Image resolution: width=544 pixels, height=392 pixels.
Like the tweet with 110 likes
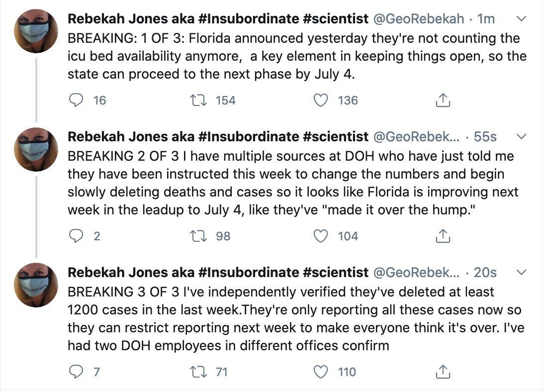tap(322, 372)
